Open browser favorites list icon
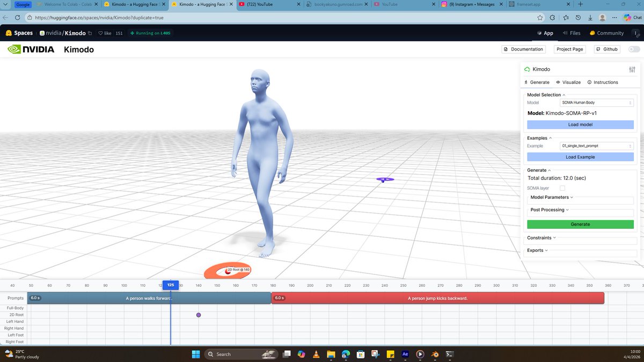The image size is (644, 362). click(x=565, y=17)
